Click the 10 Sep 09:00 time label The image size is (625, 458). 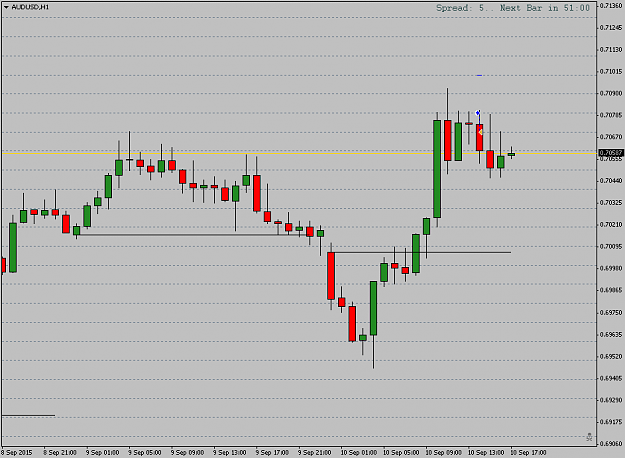tap(443, 453)
